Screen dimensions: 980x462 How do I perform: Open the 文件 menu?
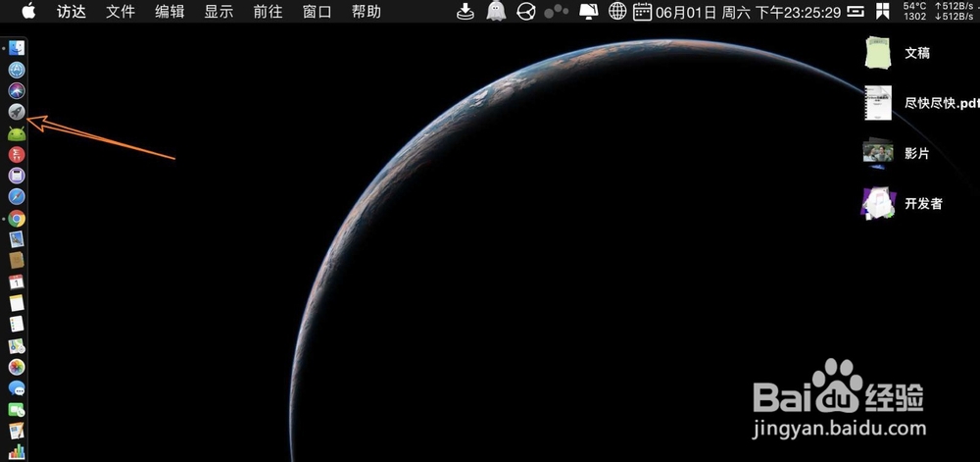(121, 11)
